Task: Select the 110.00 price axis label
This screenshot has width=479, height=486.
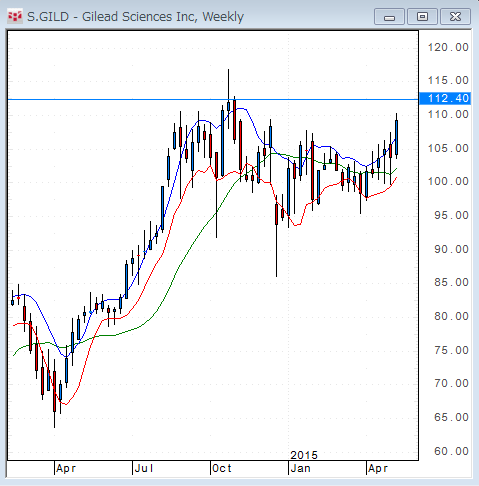Action: pos(448,114)
